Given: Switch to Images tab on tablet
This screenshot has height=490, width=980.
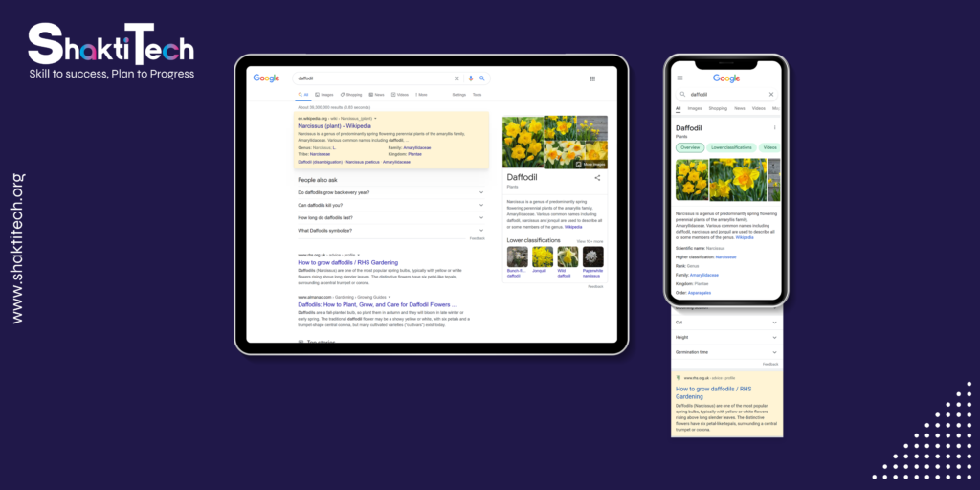Looking at the screenshot, I should 324,95.
